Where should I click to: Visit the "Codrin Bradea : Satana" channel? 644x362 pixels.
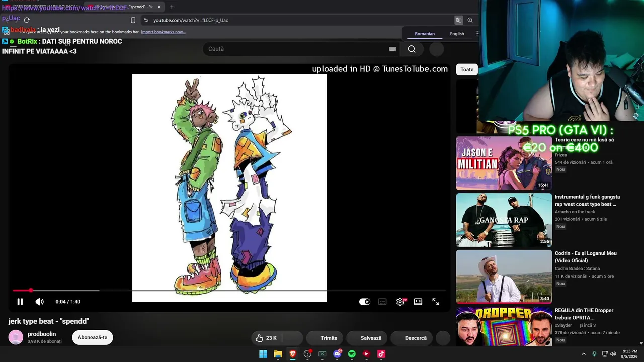(x=577, y=268)
